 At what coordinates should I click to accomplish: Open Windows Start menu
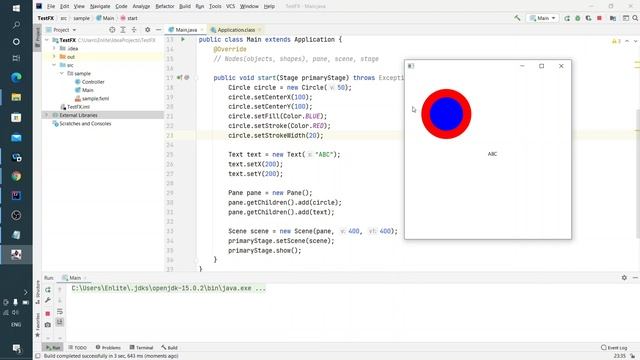(16, 8)
